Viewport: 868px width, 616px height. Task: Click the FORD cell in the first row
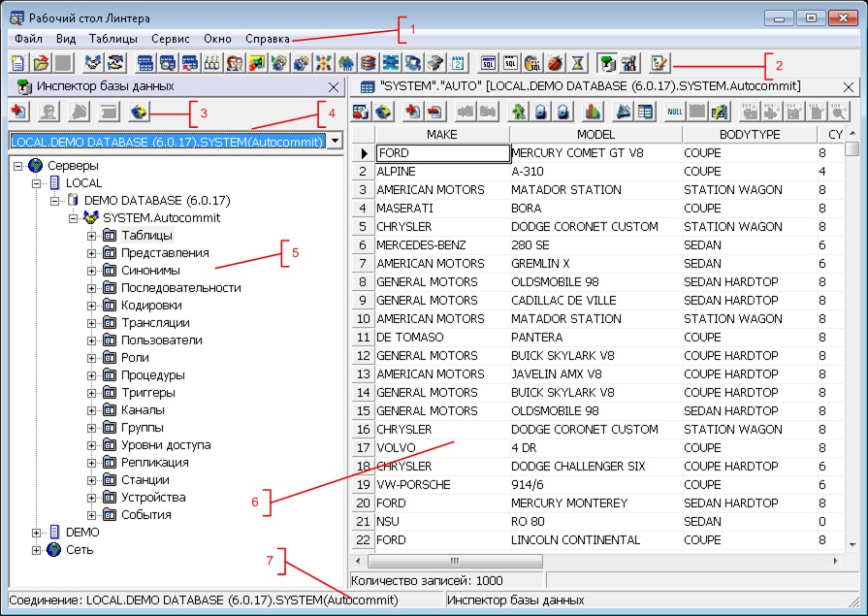click(442, 153)
